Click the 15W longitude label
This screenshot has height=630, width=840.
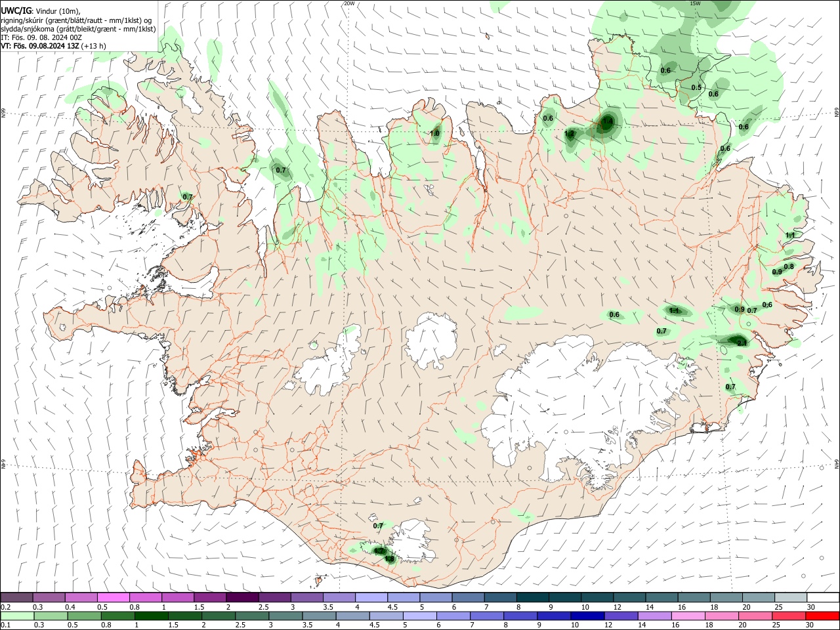click(x=695, y=3)
